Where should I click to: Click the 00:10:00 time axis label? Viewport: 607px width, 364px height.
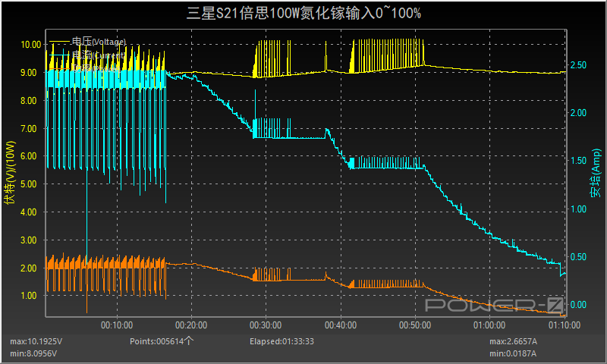click(117, 325)
